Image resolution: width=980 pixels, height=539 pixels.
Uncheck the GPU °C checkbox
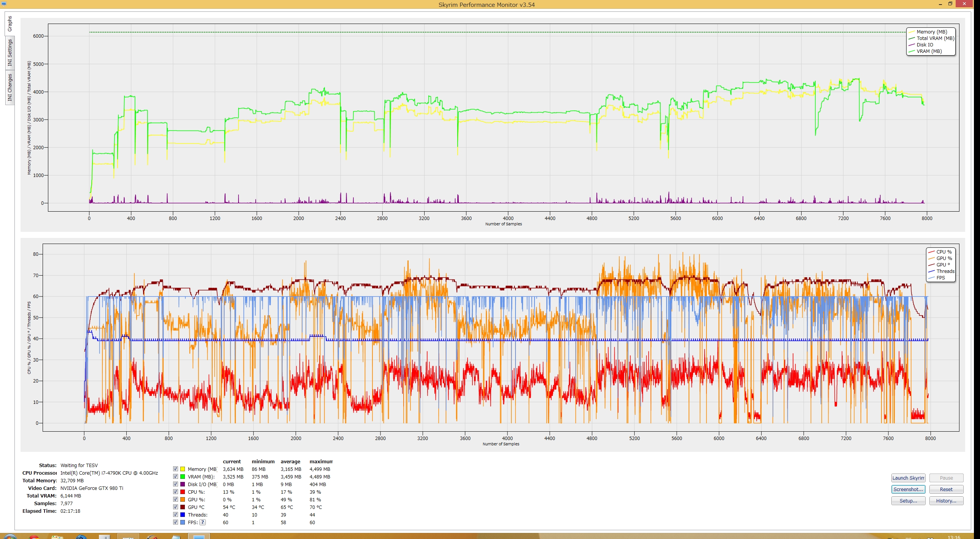pos(175,507)
